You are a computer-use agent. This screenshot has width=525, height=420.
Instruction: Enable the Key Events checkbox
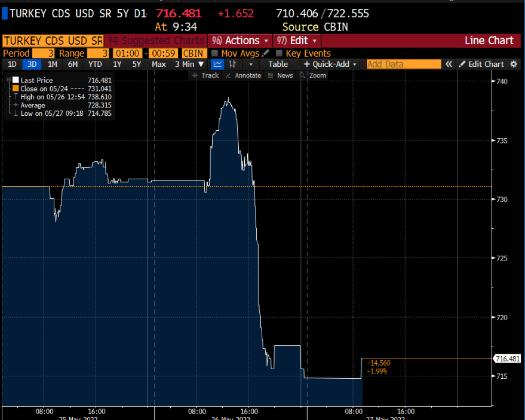tap(278, 53)
